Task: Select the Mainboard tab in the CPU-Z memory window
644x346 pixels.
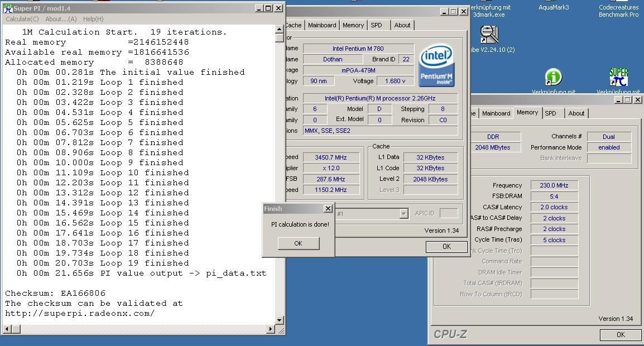Action: (x=496, y=113)
